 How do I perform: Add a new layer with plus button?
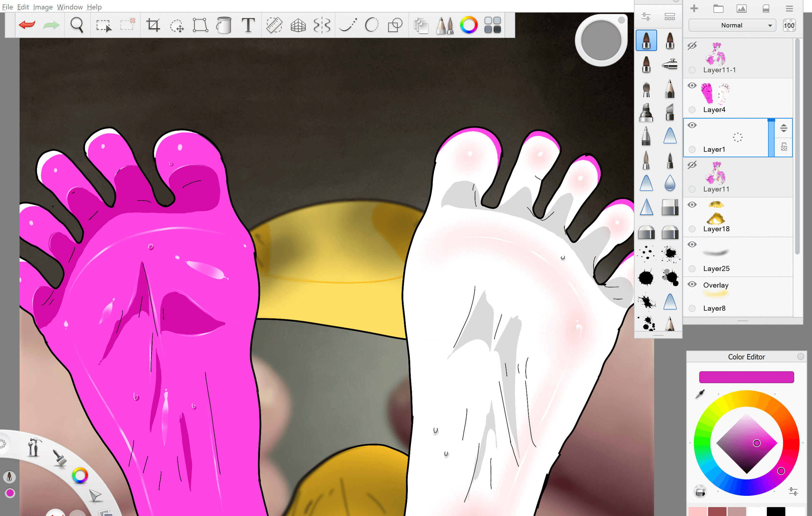tap(694, 8)
